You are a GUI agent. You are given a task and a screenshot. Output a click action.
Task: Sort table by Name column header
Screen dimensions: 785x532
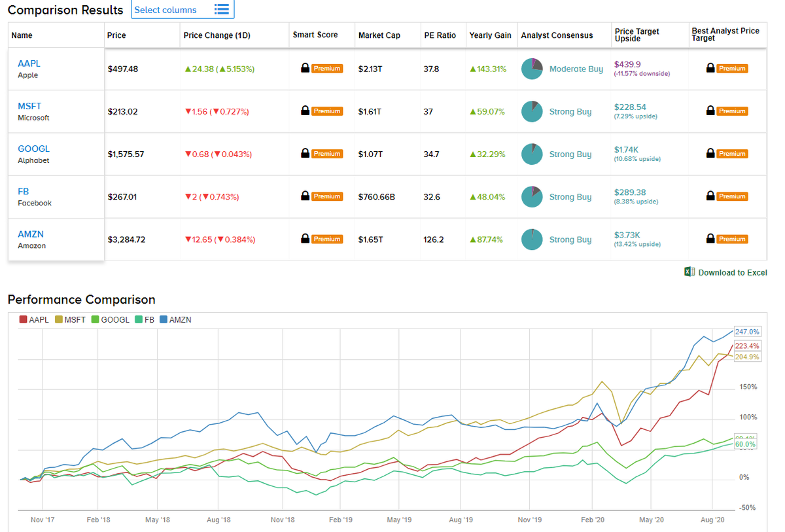22,35
